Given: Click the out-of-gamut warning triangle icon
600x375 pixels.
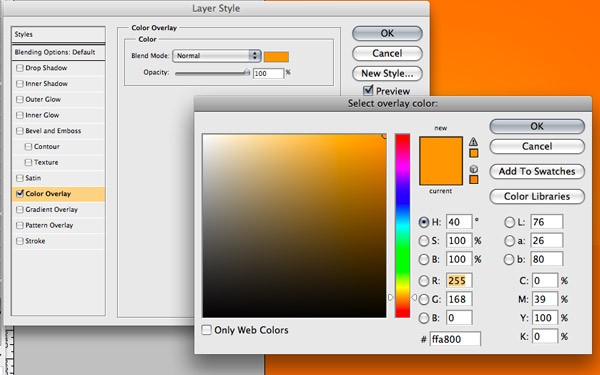Looking at the screenshot, I should 473,142.
